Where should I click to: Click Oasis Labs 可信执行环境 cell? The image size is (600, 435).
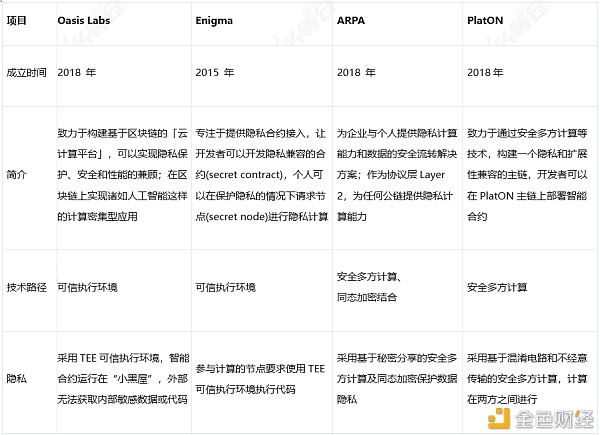[x=87, y=287]
